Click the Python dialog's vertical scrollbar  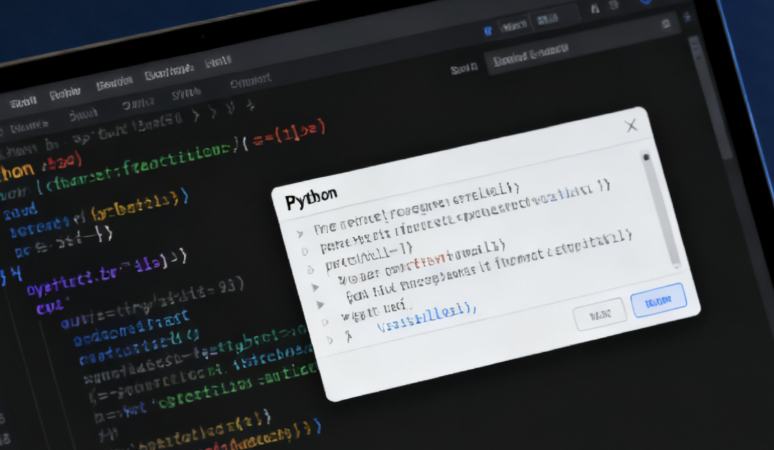(660, 210)
